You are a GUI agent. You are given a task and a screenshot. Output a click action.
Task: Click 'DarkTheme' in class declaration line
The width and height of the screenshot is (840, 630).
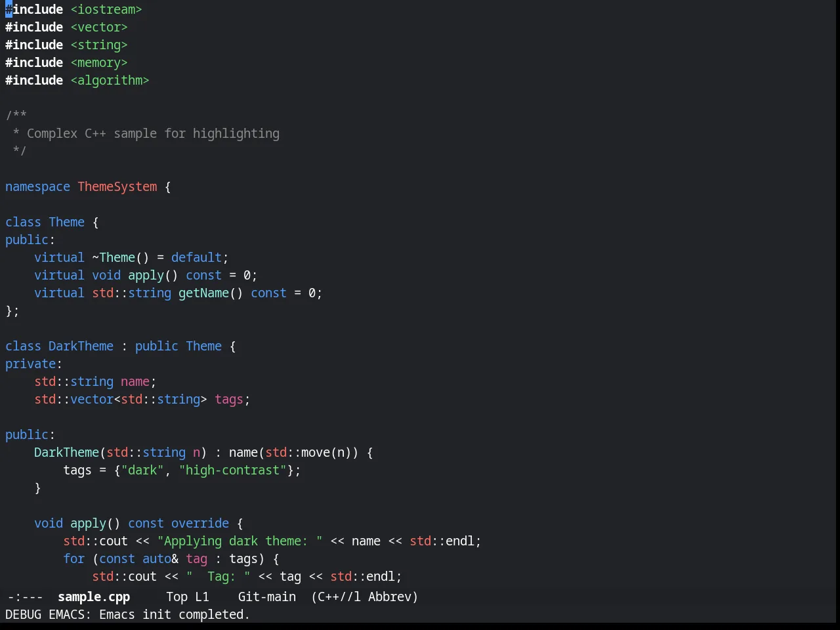(81, 346)
